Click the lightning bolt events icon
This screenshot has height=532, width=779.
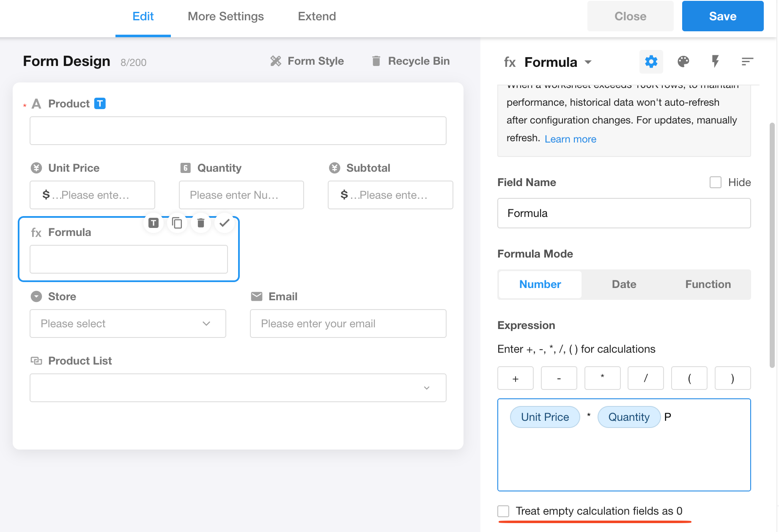(x=715, y=62)
